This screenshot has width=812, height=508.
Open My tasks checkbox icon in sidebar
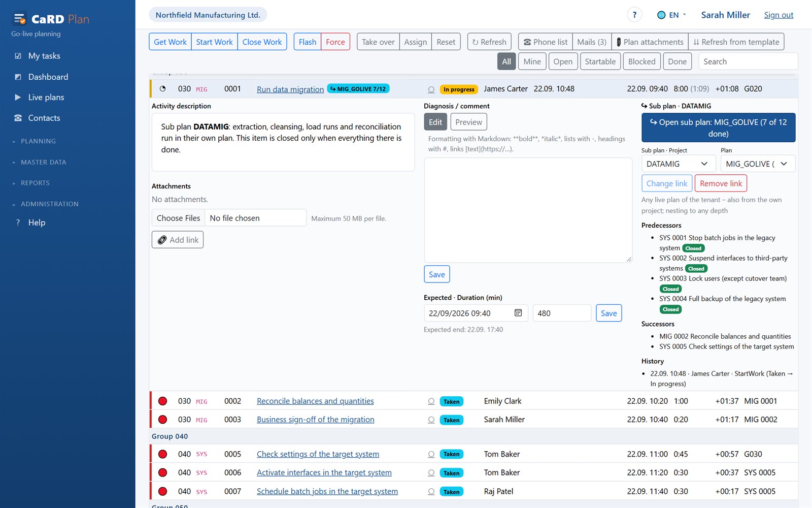click(18, 56)
